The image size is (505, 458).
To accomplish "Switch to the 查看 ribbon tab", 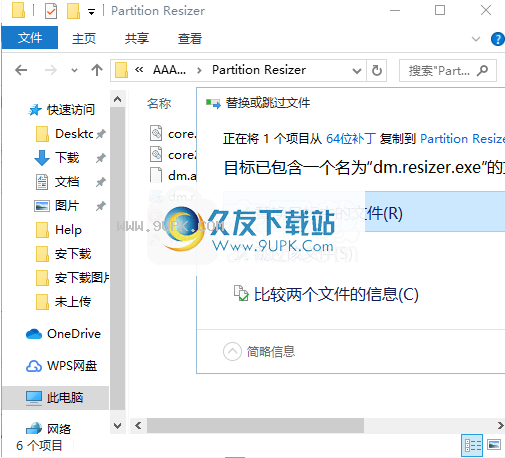I will [x=190, y=38].
